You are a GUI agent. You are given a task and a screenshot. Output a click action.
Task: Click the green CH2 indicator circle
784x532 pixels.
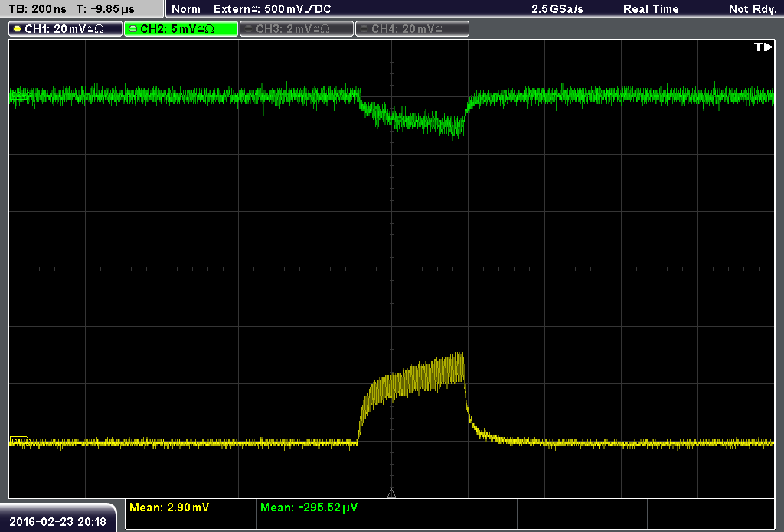[133, 29]
